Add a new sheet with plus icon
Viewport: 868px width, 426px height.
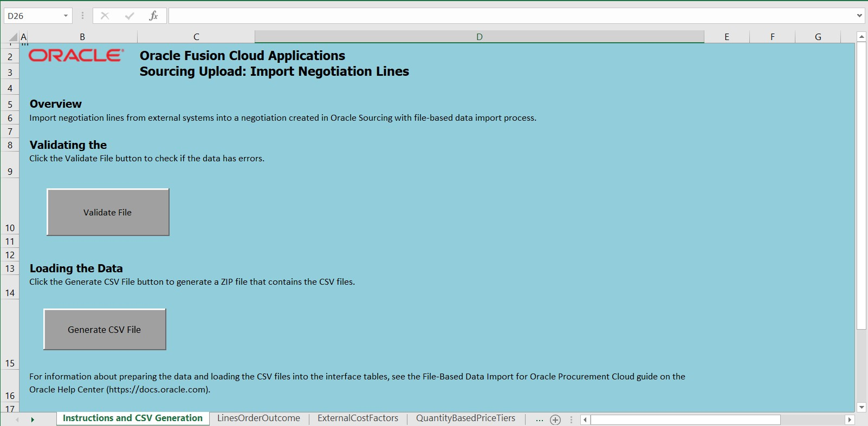coord(555,420)
